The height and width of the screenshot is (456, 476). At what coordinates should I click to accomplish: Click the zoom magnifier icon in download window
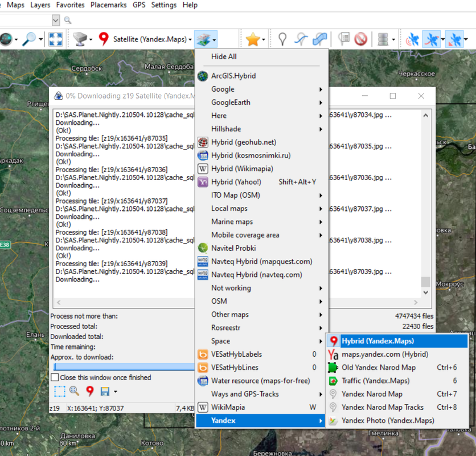pyautogui.click(x=75, y=391)
